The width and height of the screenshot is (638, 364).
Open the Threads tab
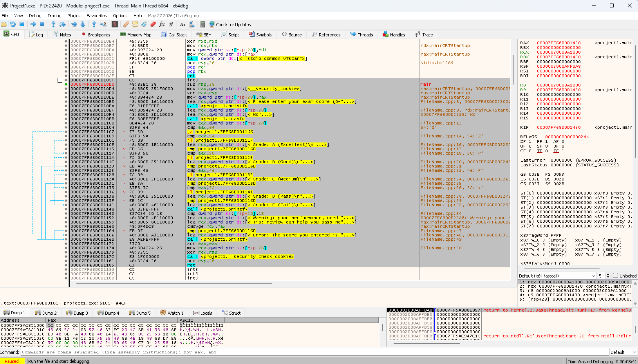point(361,34)
